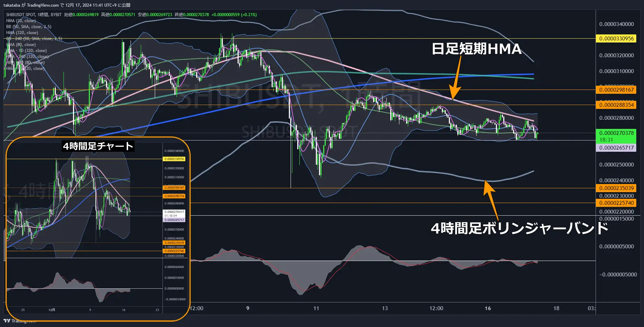Click the HMA · 240 (320, close) legend row
This screenshot has height=327, width=644.
point(27,57)
